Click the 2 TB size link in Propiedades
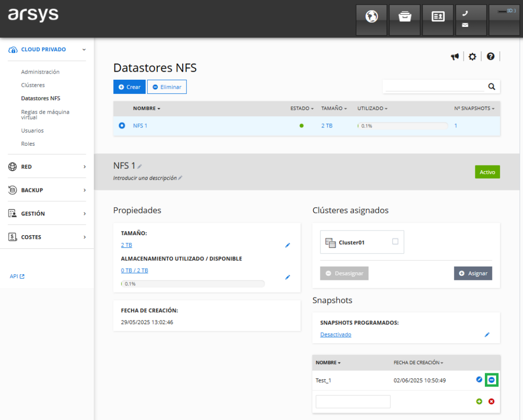Viewport: 523px width, 420px height. [x=126, y=245]
